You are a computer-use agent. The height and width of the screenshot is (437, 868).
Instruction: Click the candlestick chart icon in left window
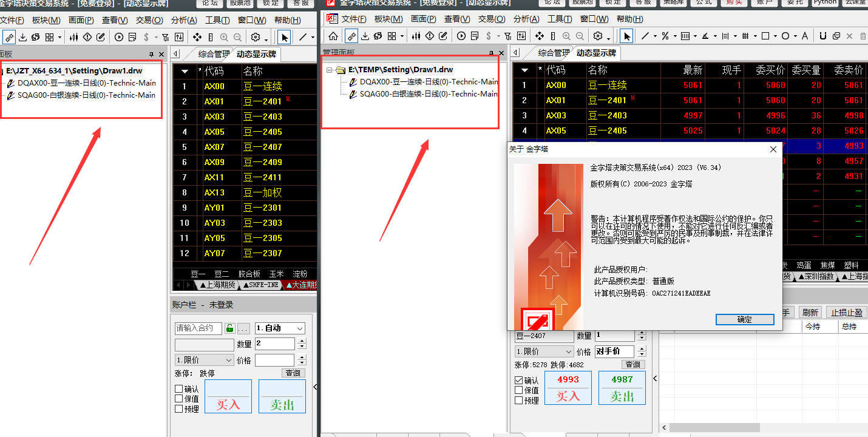coord(74,37)
